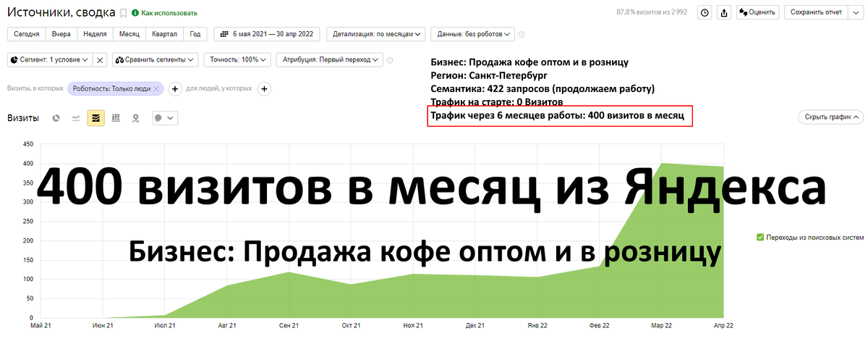Image resolution: width=868 pixels, height=344 pixels.
Task: Select the Сегодня period
Action: [26, 34]
